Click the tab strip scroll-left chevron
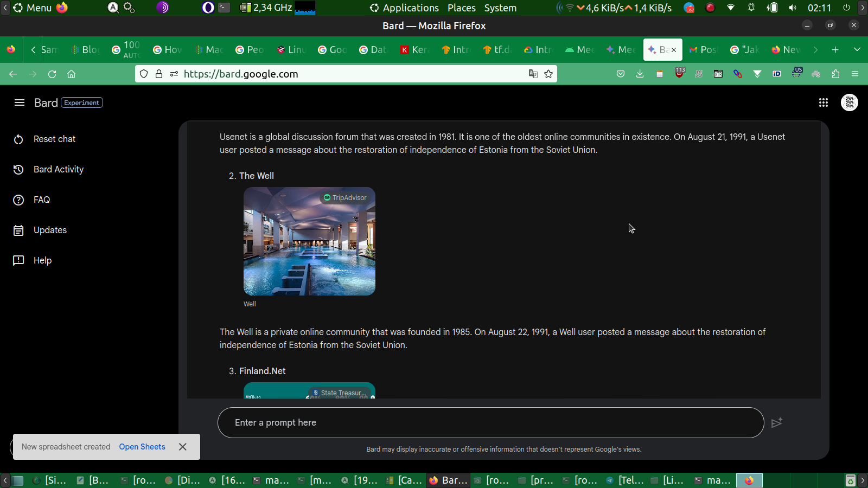This screenshot has height=488, width=868. (33, 50)
